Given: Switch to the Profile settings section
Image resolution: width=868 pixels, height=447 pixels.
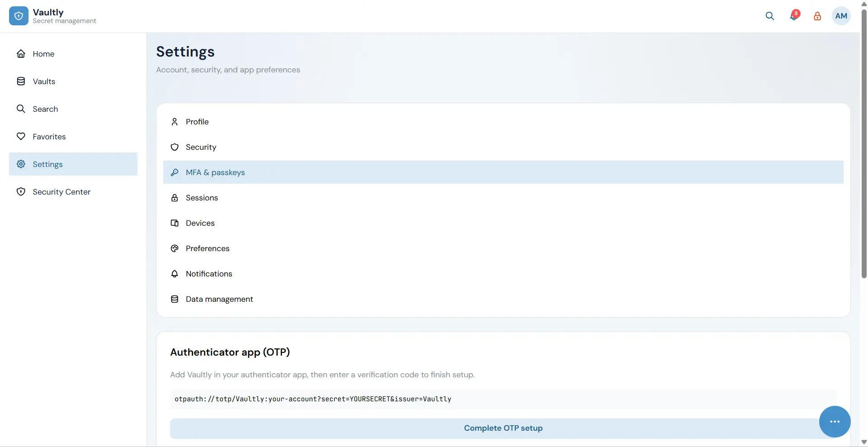Looking at the screenshot, I should pyautogui.click(x=503, y=122).
